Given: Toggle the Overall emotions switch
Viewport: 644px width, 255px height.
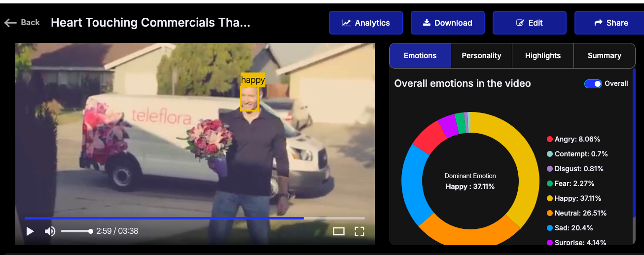Looking at the screenshot, I should point(593,83).
